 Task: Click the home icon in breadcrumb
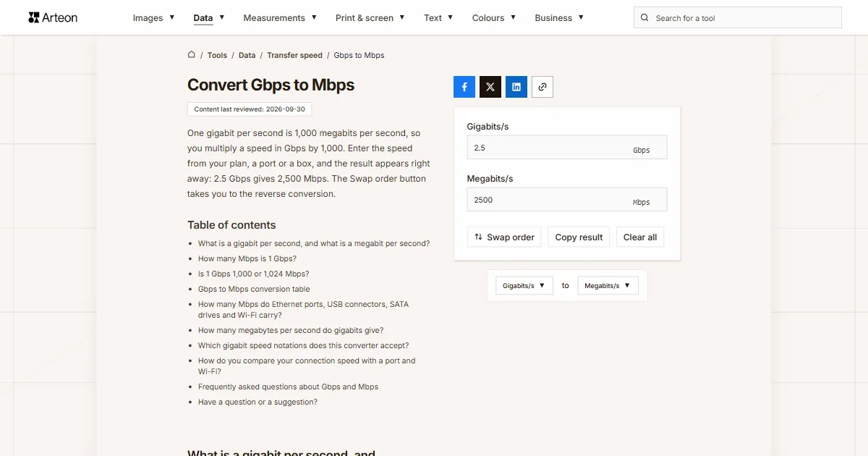(x=192, y=54)
